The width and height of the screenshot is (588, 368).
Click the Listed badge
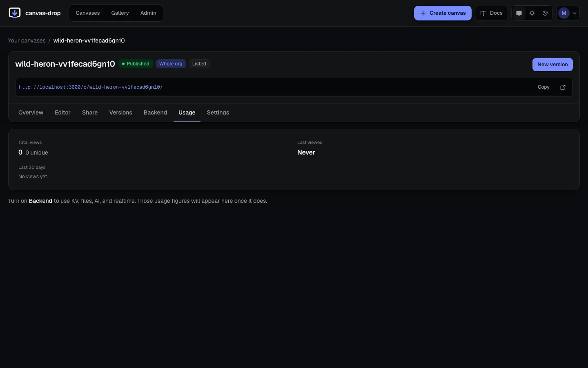(x=199, y=64)
